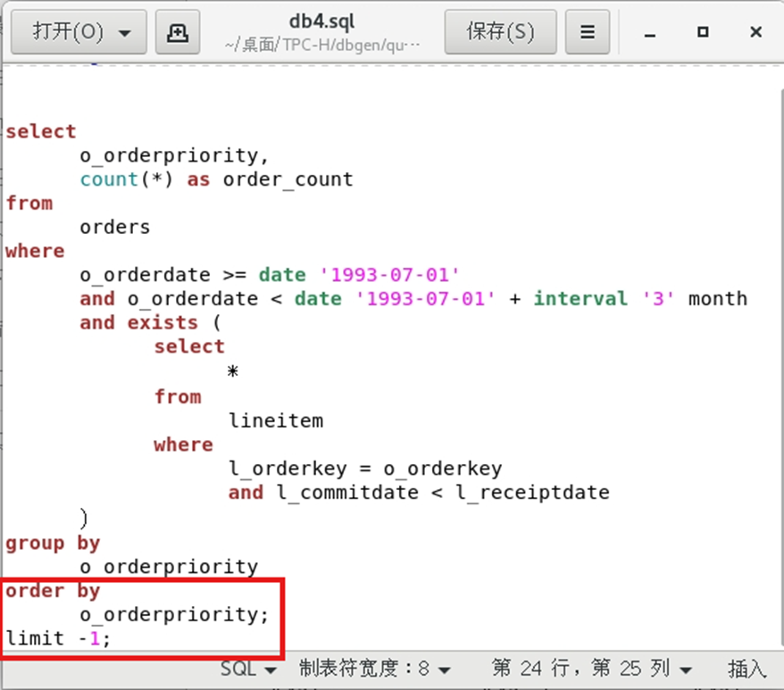
Task: Click the closing parenthesis of exists subquery
Action: coord(84,518)
